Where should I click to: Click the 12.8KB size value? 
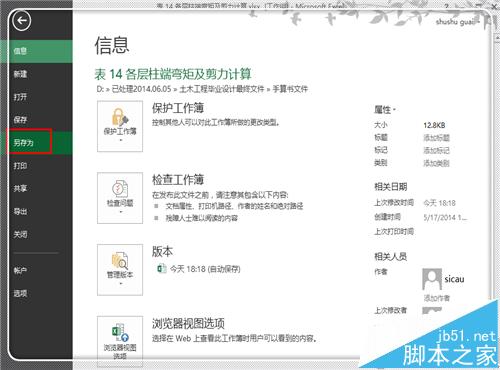coord(434,125)
